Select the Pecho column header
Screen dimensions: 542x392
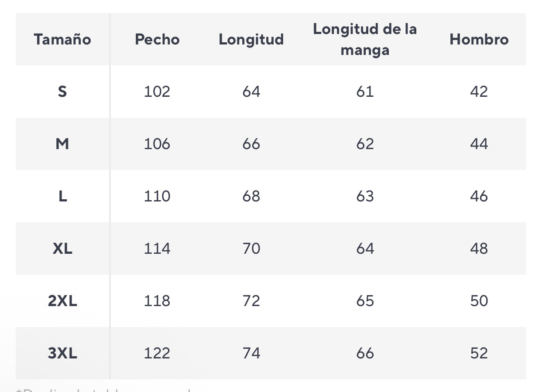click(x=157, y=39)
